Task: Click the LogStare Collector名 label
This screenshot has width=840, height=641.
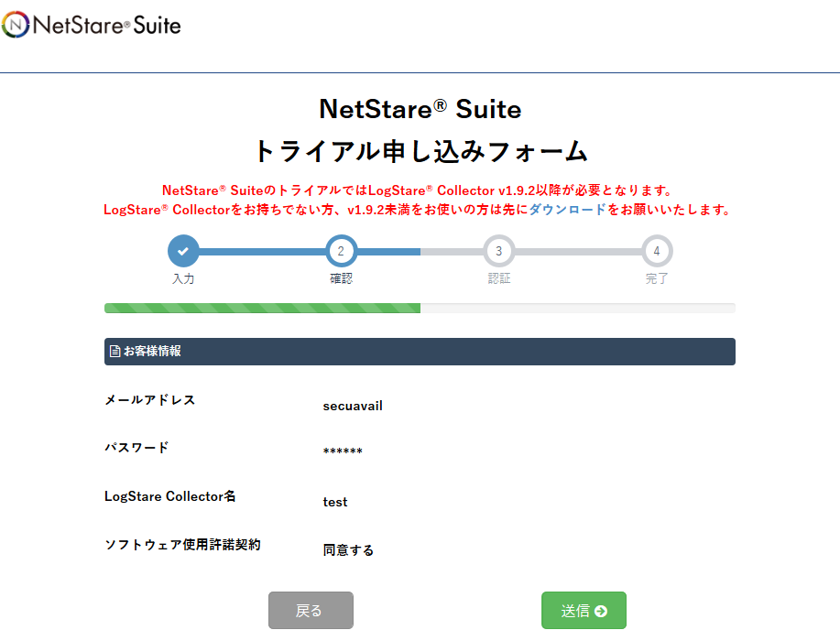Action: [x=169, y=496]
